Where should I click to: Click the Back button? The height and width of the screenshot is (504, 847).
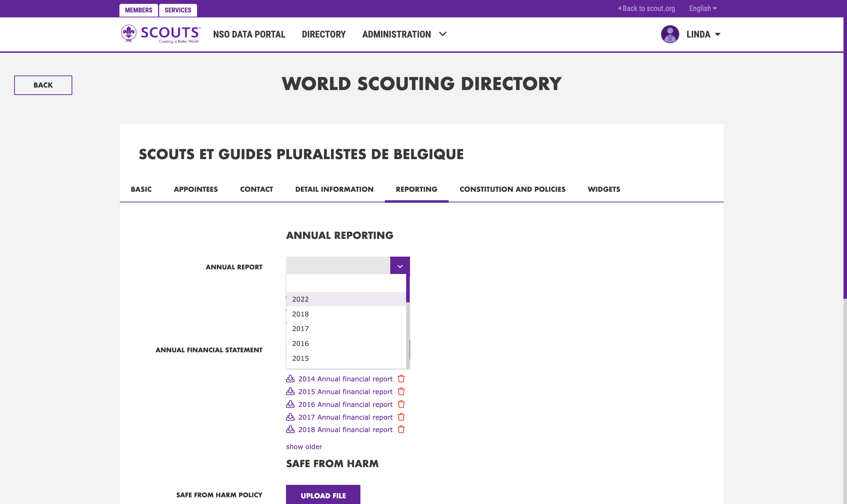pos(43,85)
